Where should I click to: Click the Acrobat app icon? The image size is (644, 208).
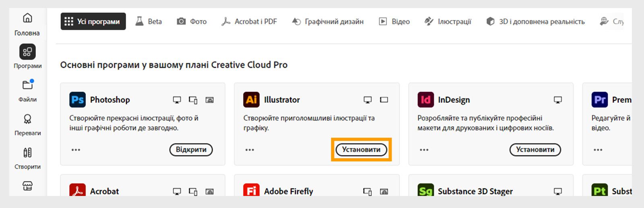point(77,190)
